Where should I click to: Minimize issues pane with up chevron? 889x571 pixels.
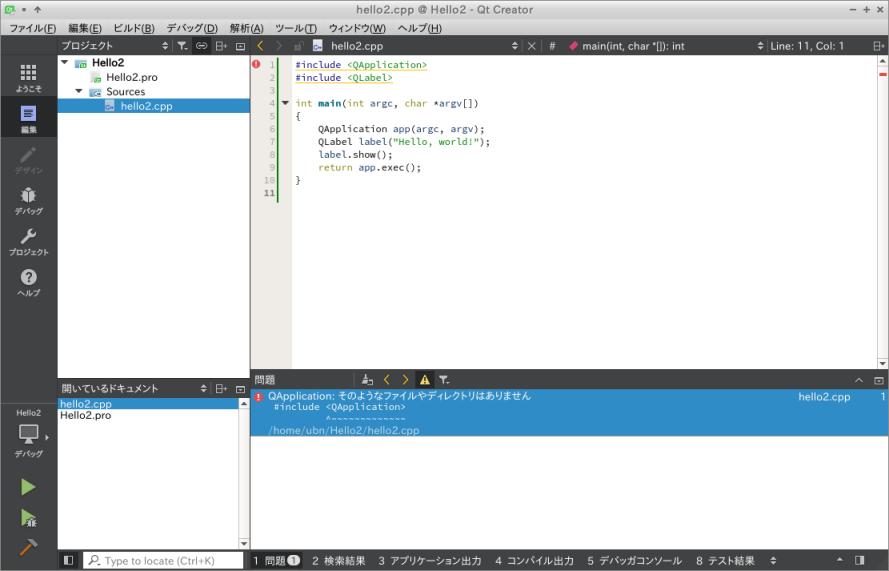[x=859, y=380]
